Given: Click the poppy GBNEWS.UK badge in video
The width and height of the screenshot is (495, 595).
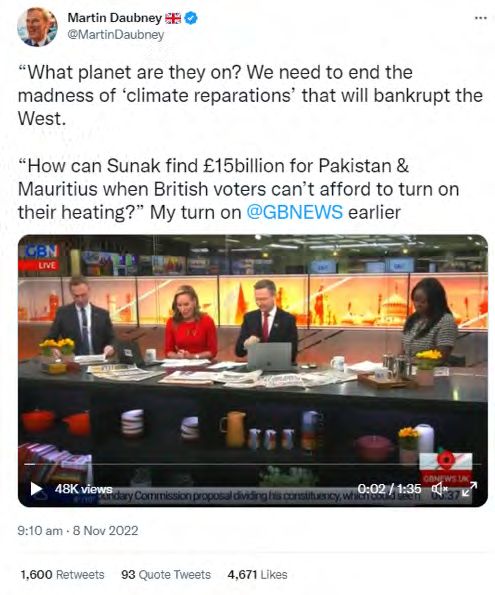Looking at the screenshot, I should 446,468.
